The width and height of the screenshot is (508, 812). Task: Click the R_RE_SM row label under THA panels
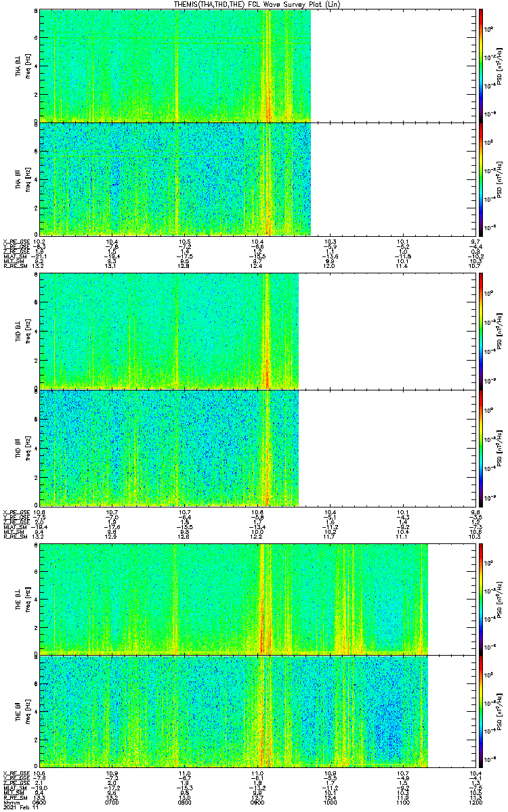click(16, 266)
